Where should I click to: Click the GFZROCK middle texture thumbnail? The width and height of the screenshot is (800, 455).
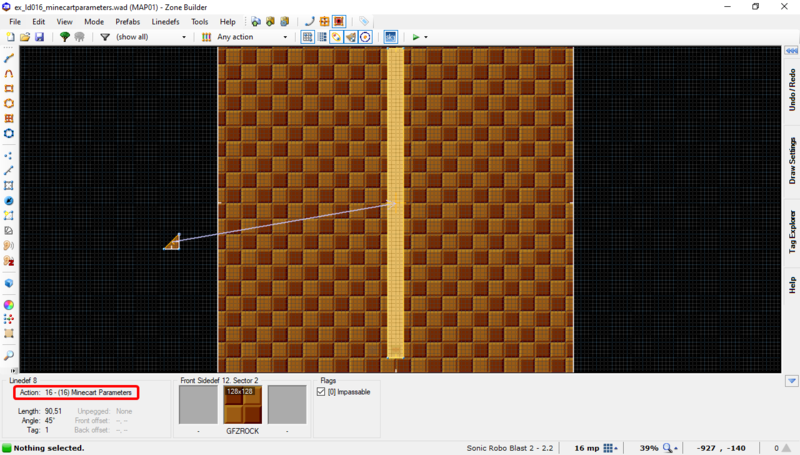[241, 406]
